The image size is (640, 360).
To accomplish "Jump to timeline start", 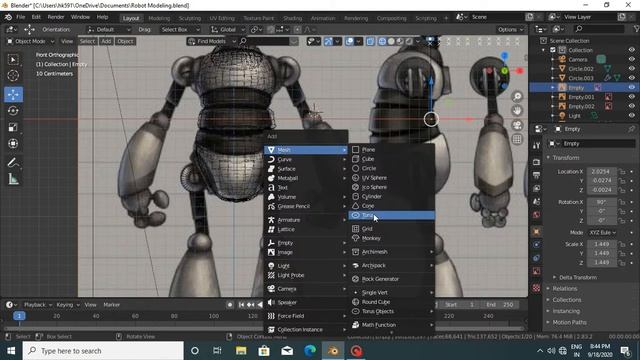I will pyautogui.click(x=242, y=305).
